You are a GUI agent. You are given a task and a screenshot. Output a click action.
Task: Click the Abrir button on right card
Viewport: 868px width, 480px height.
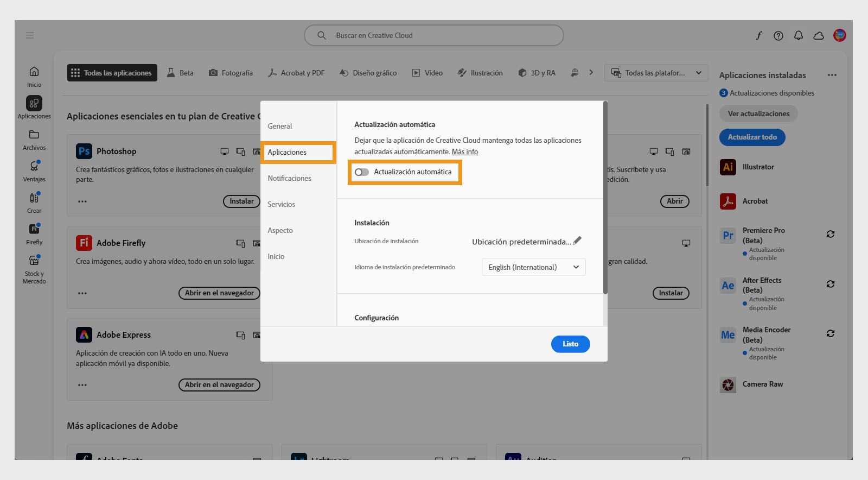coord(675,201)
